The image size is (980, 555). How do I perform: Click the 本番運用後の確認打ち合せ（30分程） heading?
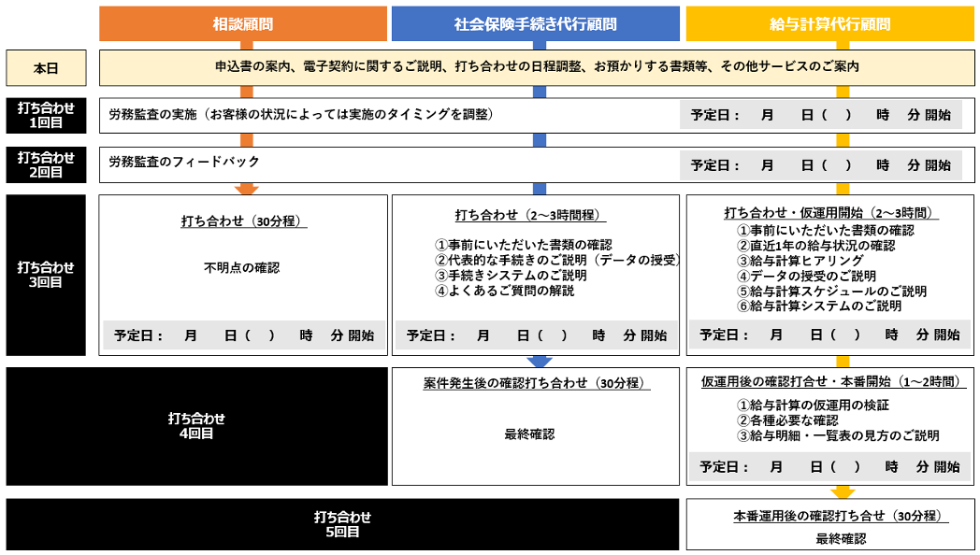coord(841,516)
